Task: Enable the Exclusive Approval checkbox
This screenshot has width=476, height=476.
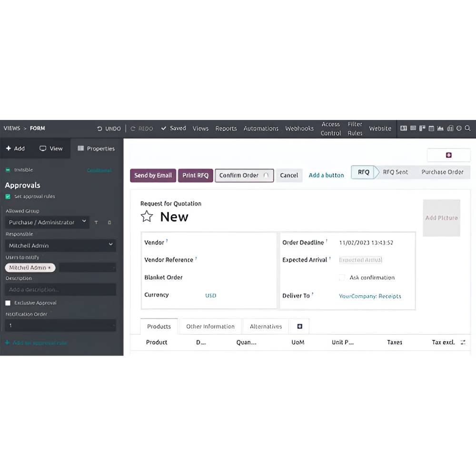Action: tap(8, 303)
